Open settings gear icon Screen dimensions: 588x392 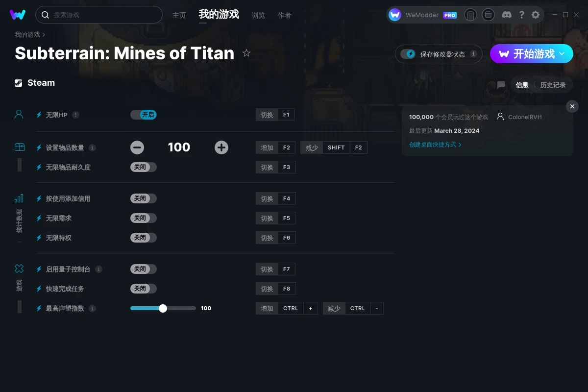[x=536, y=15]
